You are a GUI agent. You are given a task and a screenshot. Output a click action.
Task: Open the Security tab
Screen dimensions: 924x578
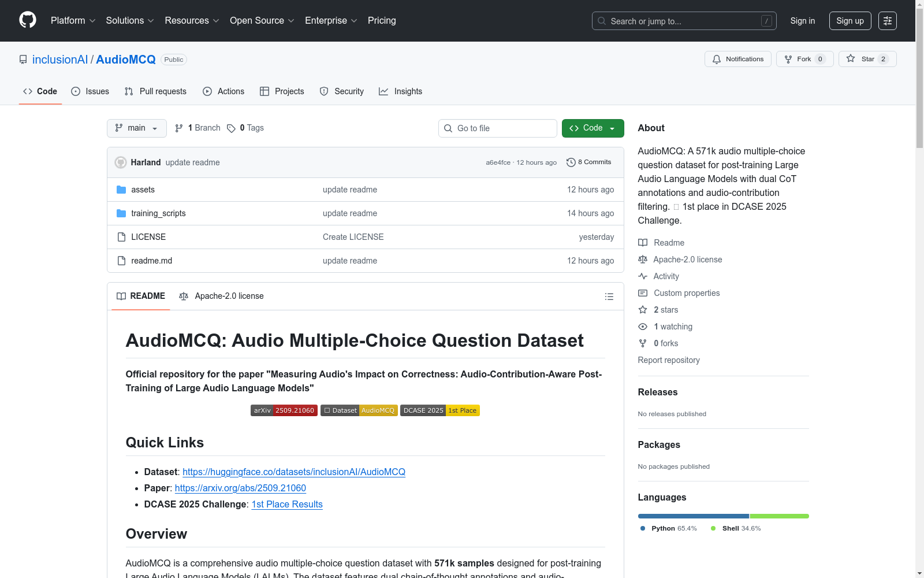click(342, 91)
